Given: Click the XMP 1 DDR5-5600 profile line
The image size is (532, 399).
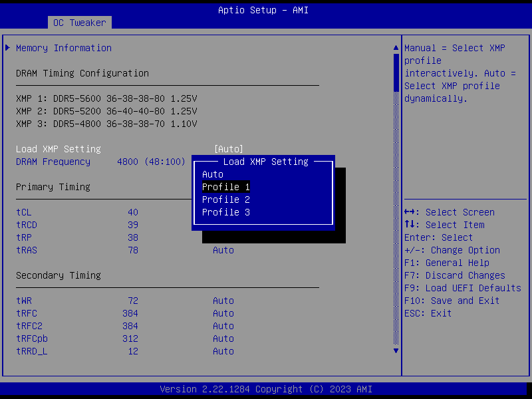Looking at the screenshot, I should (106, 98).
